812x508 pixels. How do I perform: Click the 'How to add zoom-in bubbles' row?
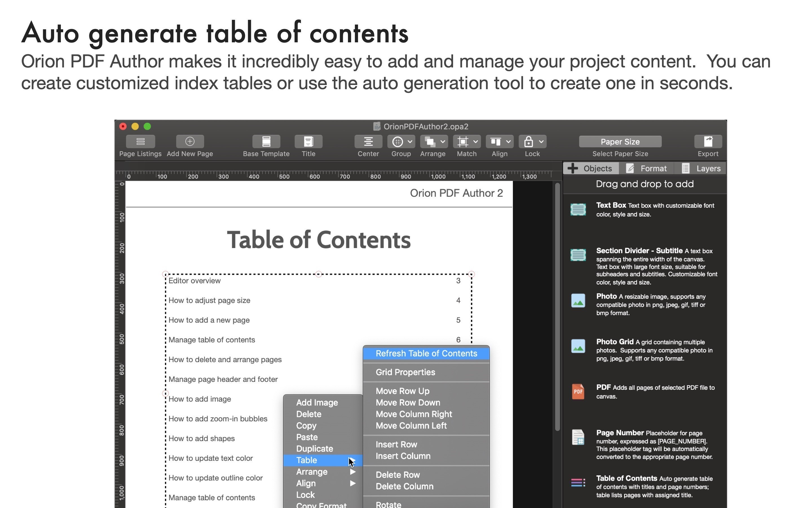point(218,419)
